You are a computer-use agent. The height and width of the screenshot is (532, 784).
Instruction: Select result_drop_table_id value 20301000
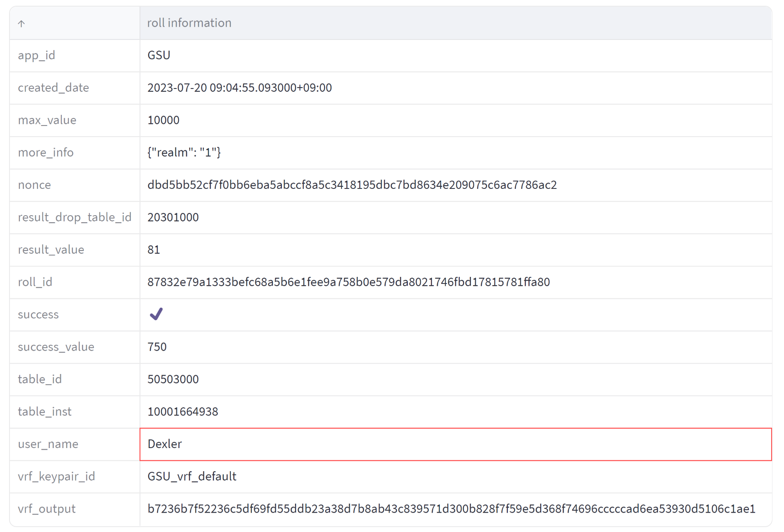(x=173, y=217)
